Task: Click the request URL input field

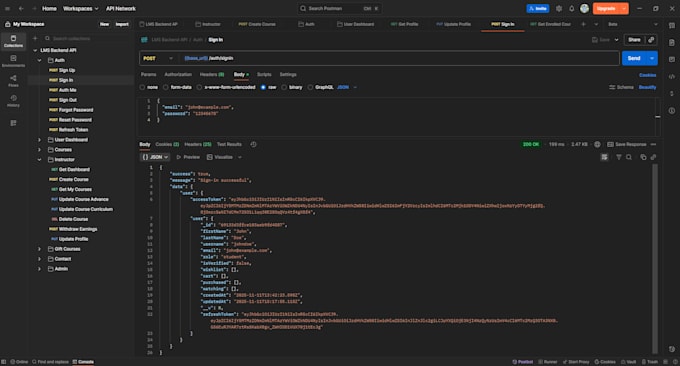Action: pyautogui.click(x=399, y=58)
